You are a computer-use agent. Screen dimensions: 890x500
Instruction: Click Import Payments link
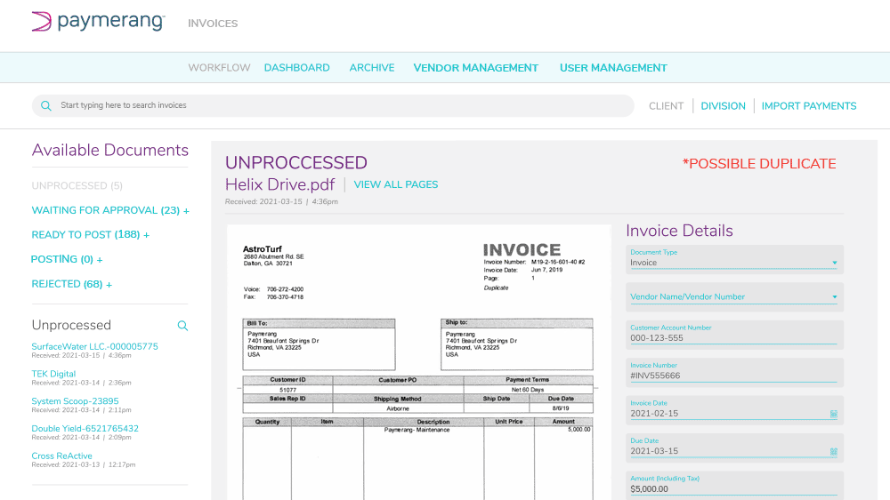point(809,106)
